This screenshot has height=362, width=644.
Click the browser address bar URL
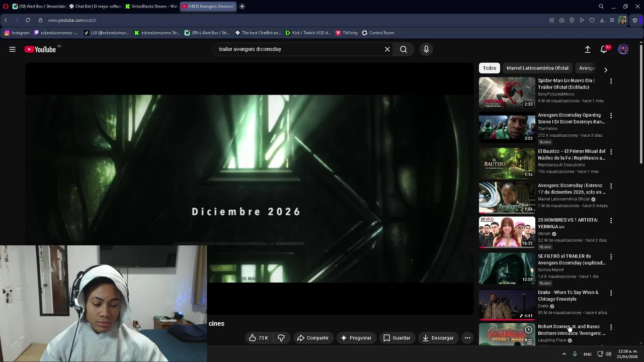click(x=72, y=20)
